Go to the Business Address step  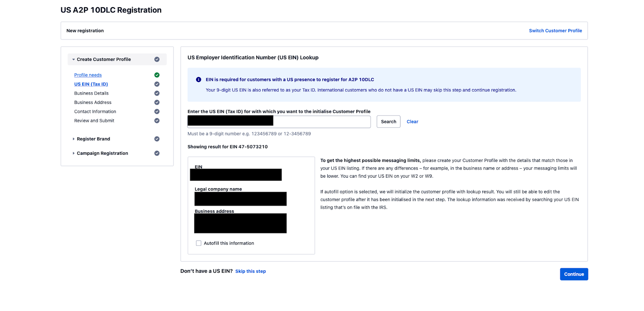[x=93, y=102]
